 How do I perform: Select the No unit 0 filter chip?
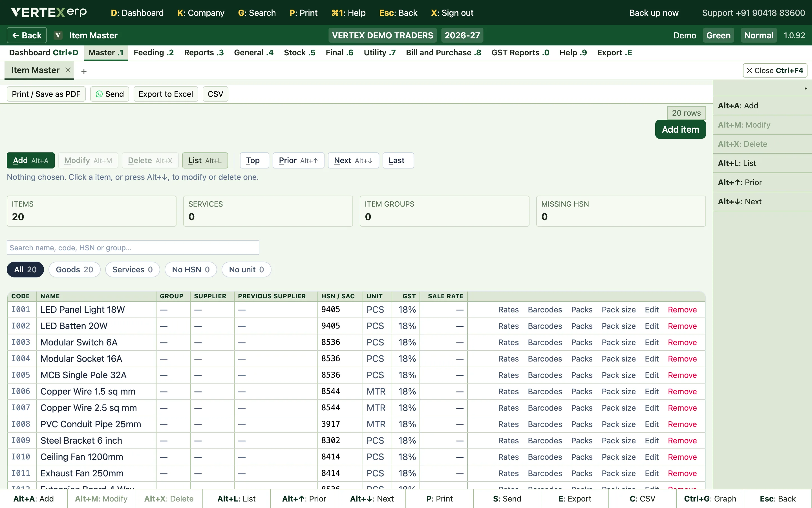(246, 270)
